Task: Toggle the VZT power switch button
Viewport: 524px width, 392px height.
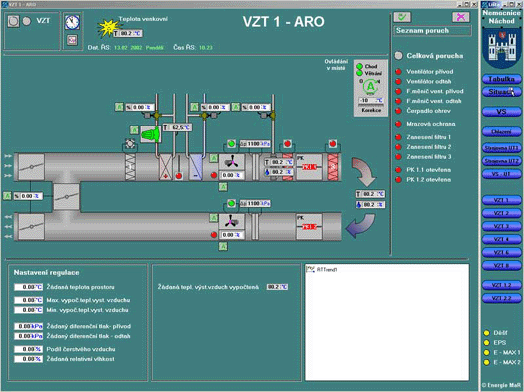Action: [x=13, y=21]
